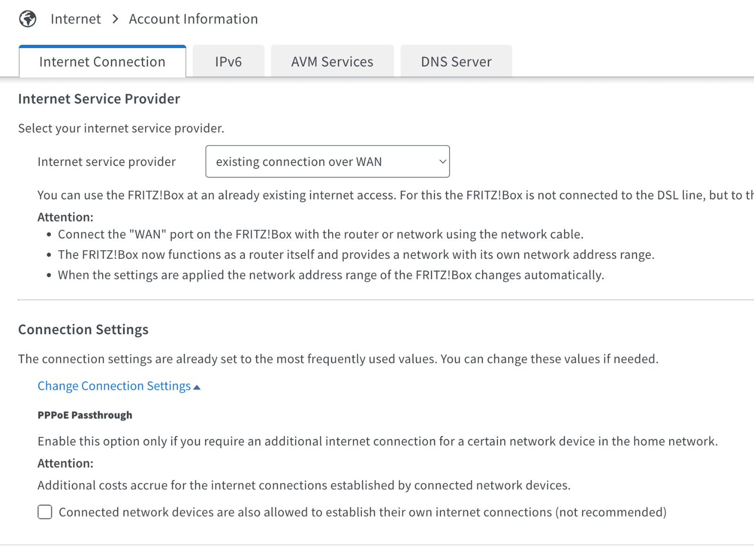Click the down-arrow in the provider select box

coord(443,161)
